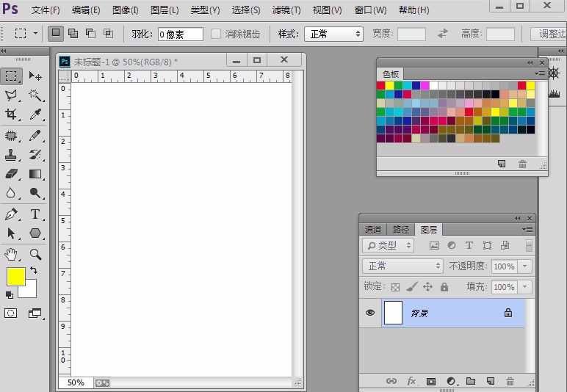Open the 文件(F) menu

click(x=46, y=10)
